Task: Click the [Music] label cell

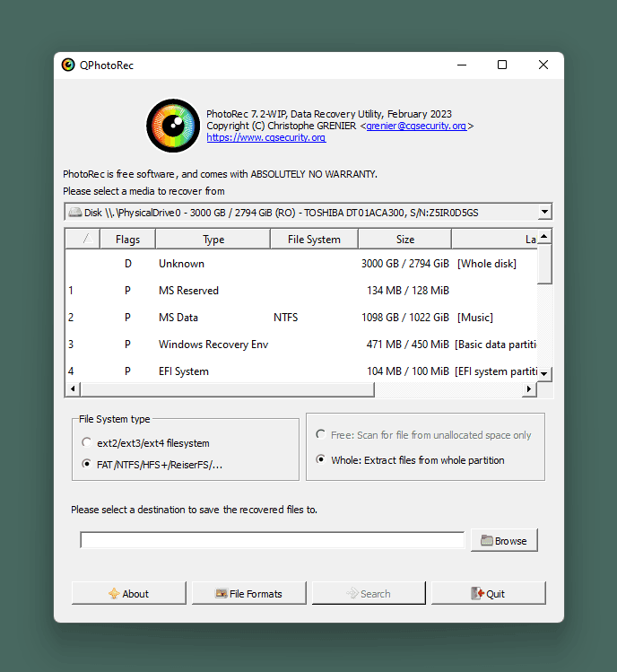Action: pos(475,318)
